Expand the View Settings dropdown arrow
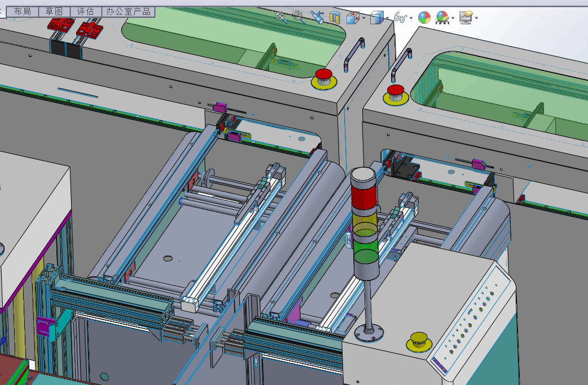This screenshot has width=588, height=385. [x=477, y=18]
